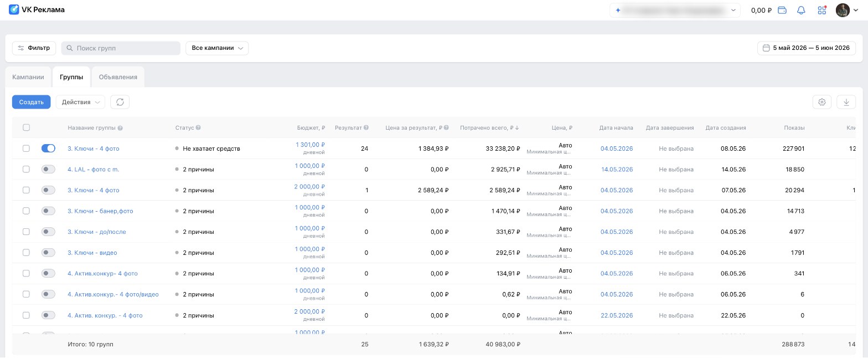Select checkbox for 4. LAL - фото row
This screenshot has width=868, height=358.
tap(26, 169)
